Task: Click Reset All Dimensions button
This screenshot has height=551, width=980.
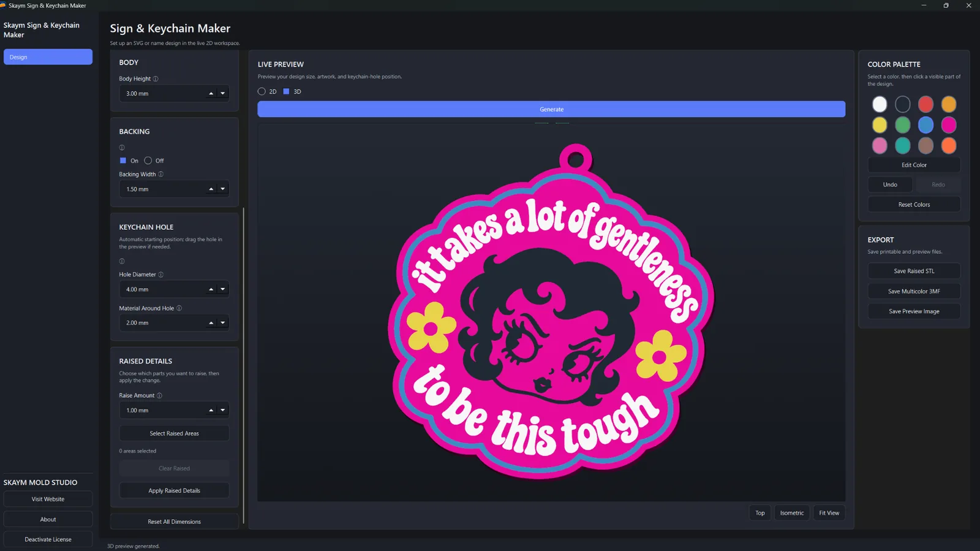Action: coord(175,522)
